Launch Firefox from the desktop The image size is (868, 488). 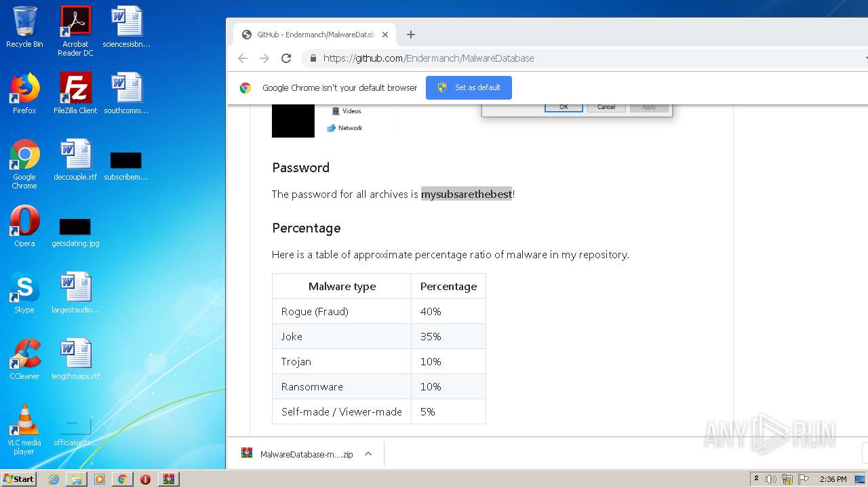pyautogui.click(x=24, y=94)
